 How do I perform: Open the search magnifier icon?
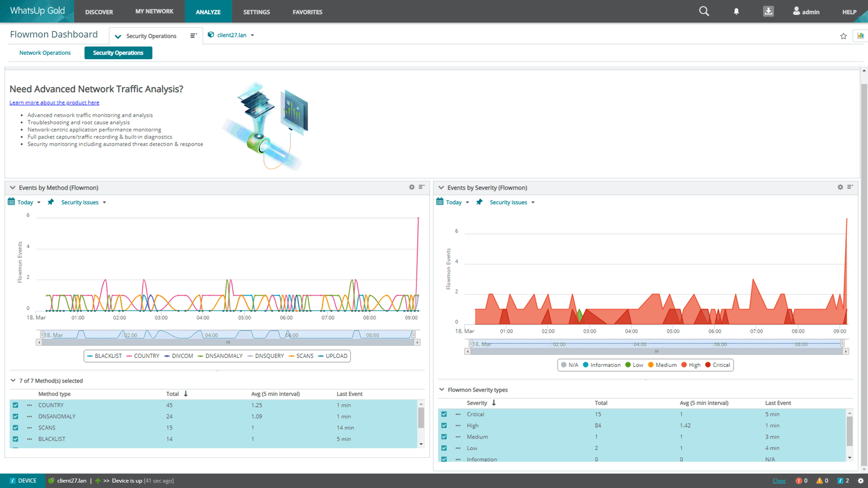(704, 11)
